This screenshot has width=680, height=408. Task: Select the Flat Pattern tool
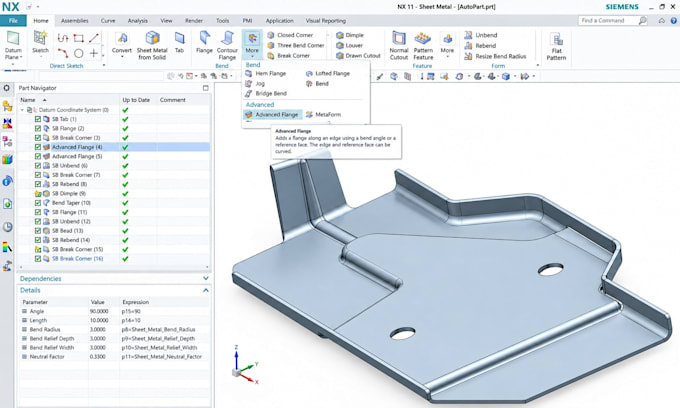tap(556, 46)
